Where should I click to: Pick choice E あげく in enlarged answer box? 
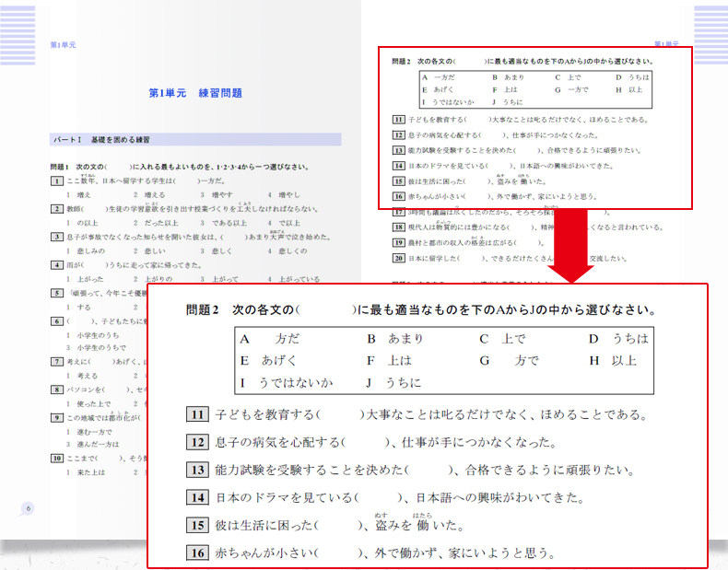coord(268,360)
